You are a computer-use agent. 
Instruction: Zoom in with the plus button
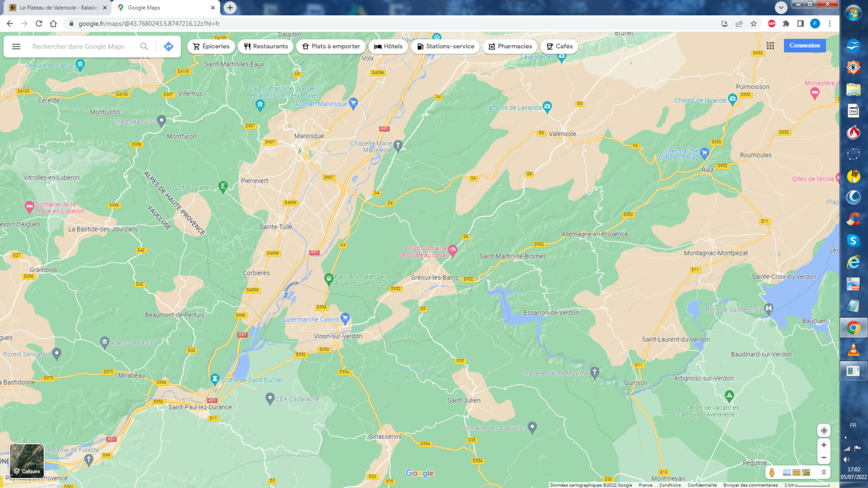coord(824,445)
